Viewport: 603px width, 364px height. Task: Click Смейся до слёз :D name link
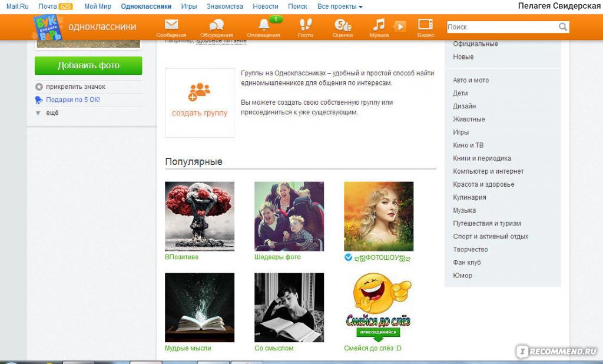pos(373,348)
